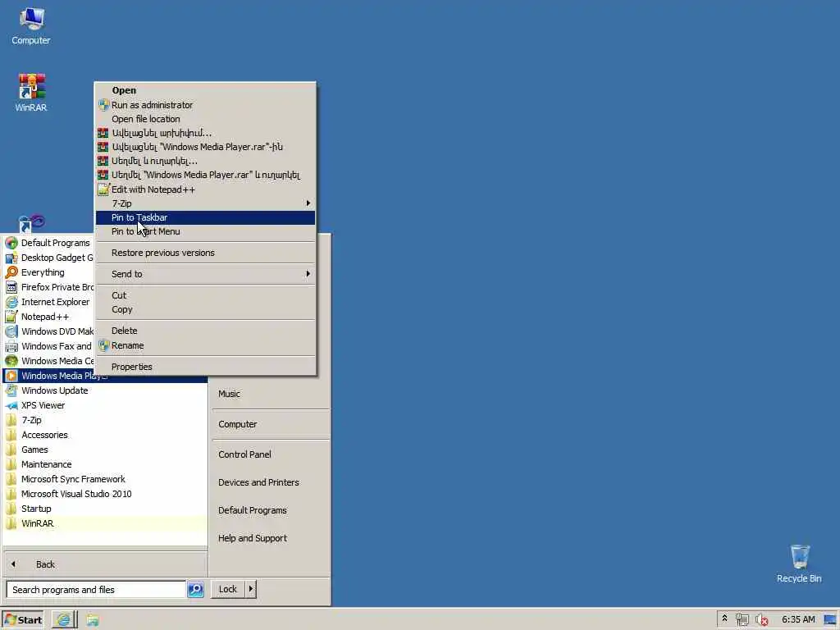Click the Lock button
840x630 pixels.
pos(228,589)
